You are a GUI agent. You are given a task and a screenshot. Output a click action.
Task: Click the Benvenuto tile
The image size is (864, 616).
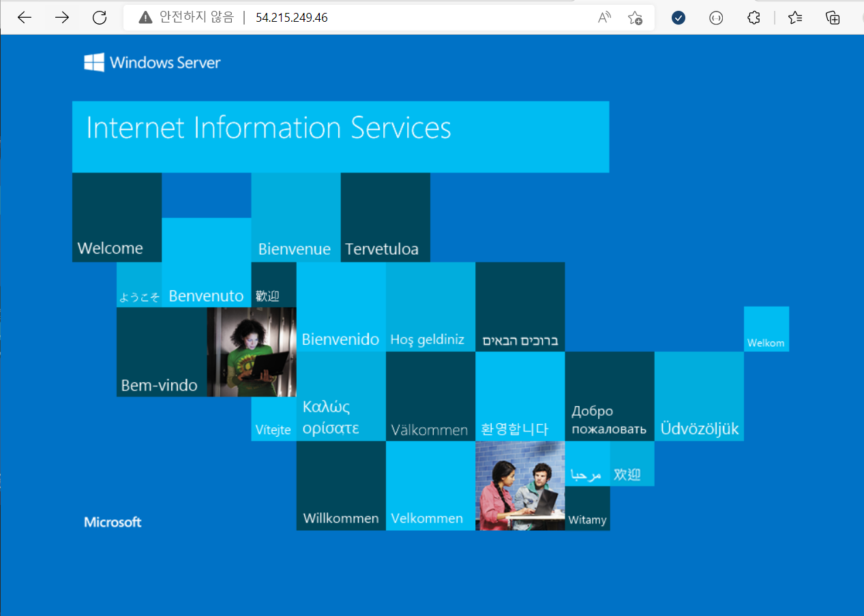click(x=206, y=262)
